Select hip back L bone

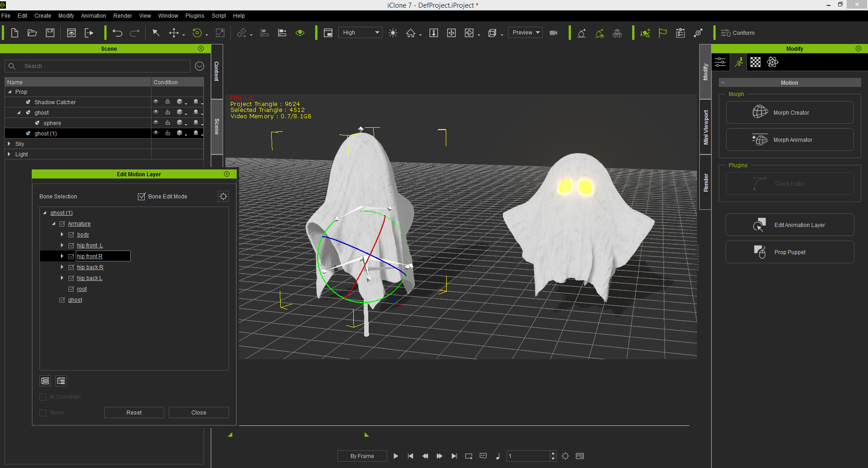pos(89,278)
